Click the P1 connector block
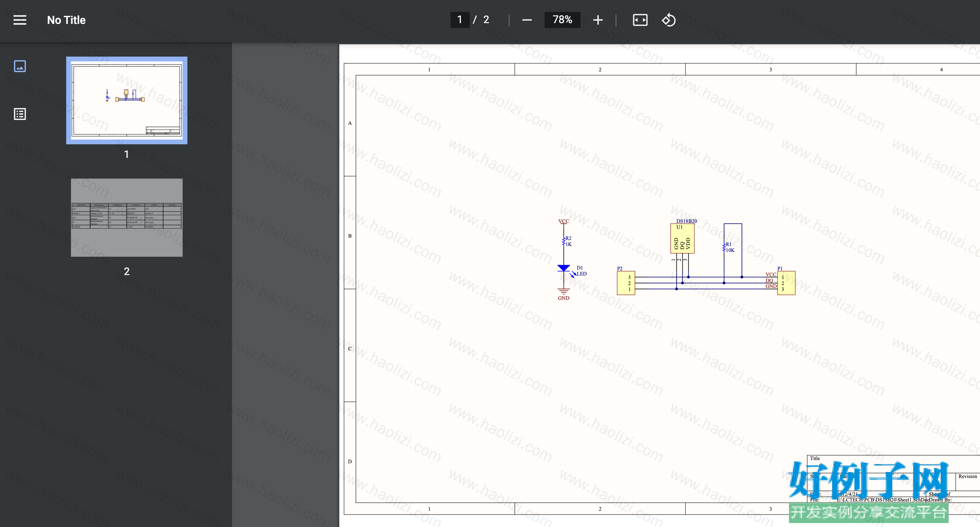This screenshot has height=527, width=980. tap(786, 283)
